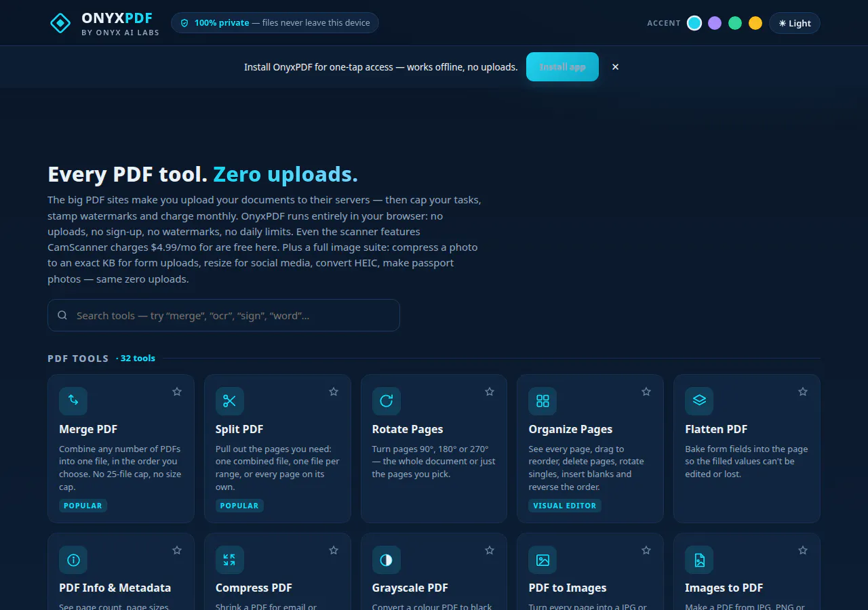The height and width of the screenshot is (610, 868).
Task: Click the "100% private" badge text
Action: (222, 23)
